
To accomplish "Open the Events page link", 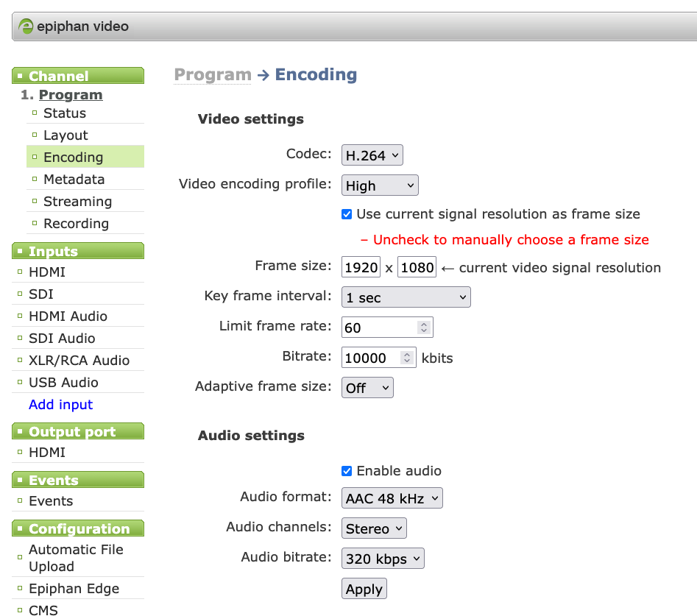I will coord(51,501).
